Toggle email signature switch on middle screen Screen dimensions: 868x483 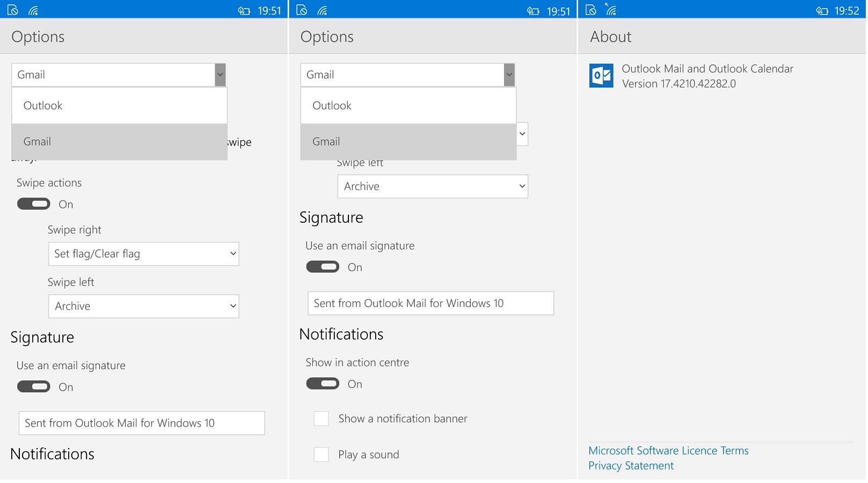pos(323,267)
